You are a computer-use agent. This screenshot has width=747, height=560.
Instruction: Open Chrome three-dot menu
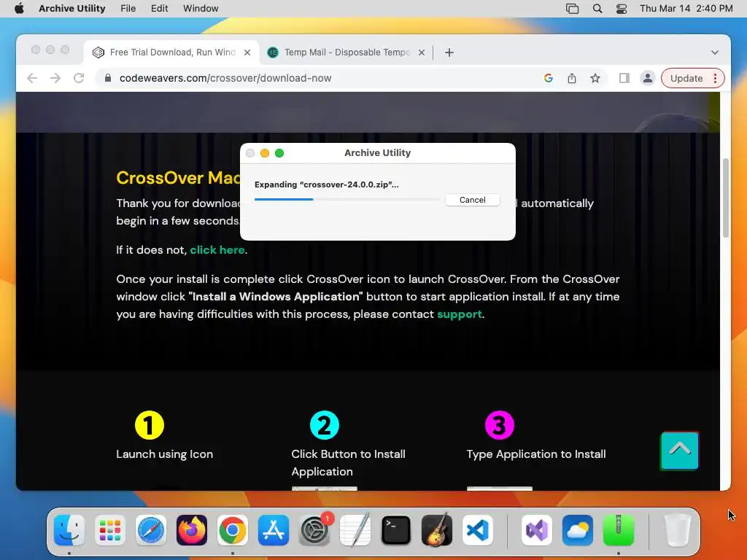[715, 78]
